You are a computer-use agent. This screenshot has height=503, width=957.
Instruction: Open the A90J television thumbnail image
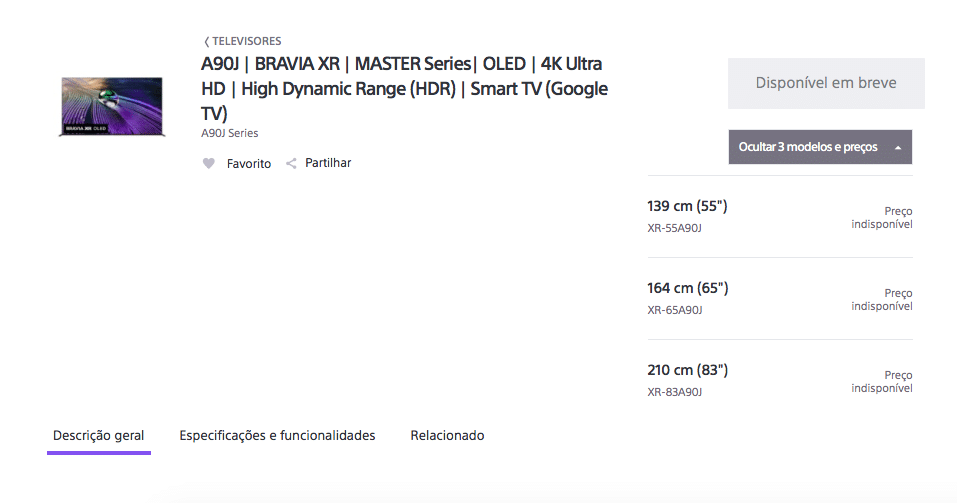click(x=112, y=106)
